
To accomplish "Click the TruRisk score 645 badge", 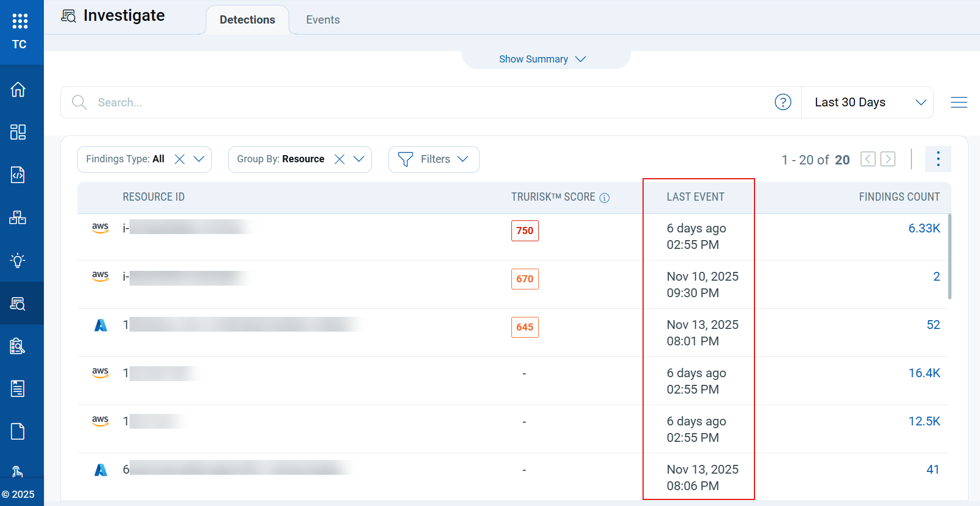I will pos(525,327).
